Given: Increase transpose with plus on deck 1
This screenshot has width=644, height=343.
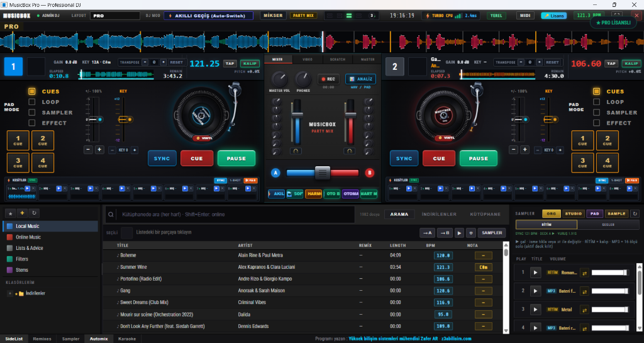Looking at the screenshot, I should click(x=163, y=62).
